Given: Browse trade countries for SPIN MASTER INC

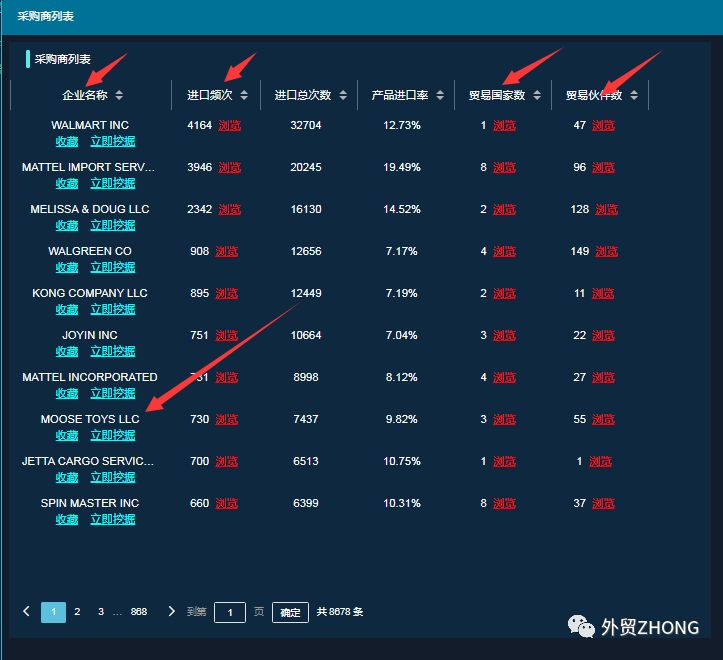Looking at the screenshot, I should [504, 503].
